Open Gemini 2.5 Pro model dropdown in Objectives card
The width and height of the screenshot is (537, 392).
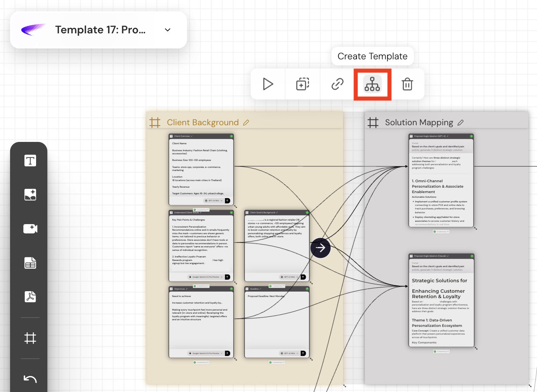pos(206,353)
